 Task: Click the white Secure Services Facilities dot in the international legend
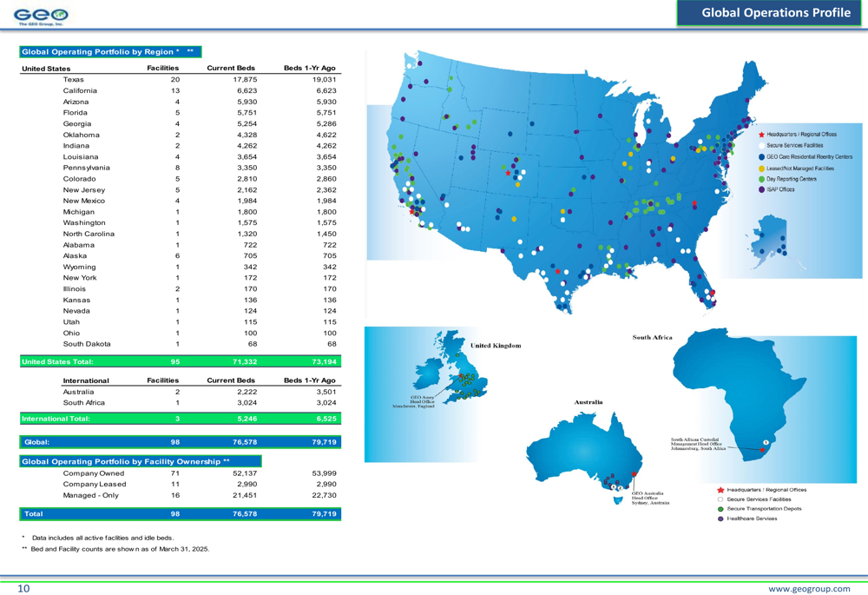click(x=720, y=499)
